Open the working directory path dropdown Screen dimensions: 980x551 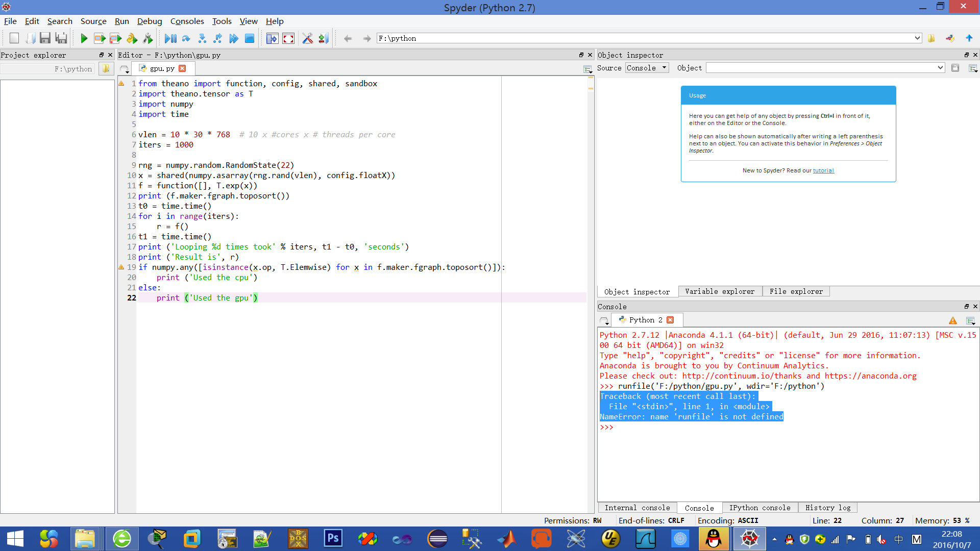pos(917,38)
